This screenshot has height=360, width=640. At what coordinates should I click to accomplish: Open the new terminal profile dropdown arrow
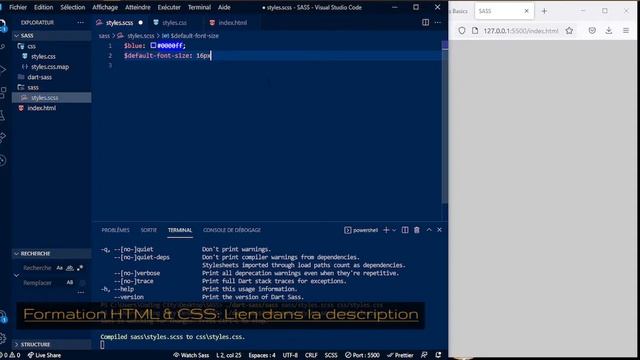click(394, 230)
